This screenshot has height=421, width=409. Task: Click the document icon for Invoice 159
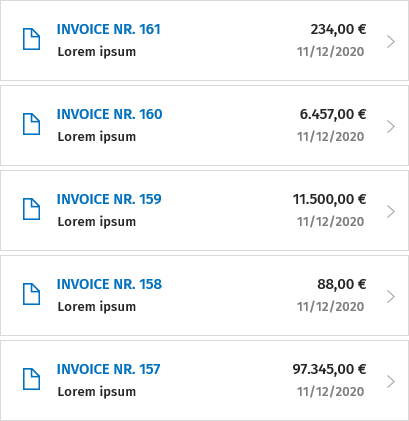tap(31, 209)
